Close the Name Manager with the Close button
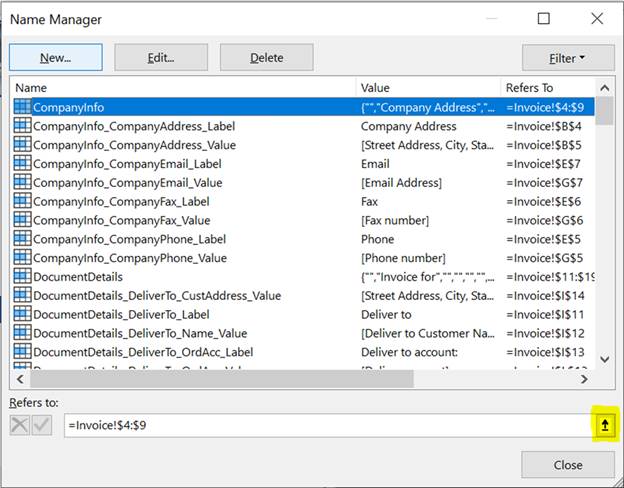The height and width of the screenshot is (488, 624). point(567,465)
